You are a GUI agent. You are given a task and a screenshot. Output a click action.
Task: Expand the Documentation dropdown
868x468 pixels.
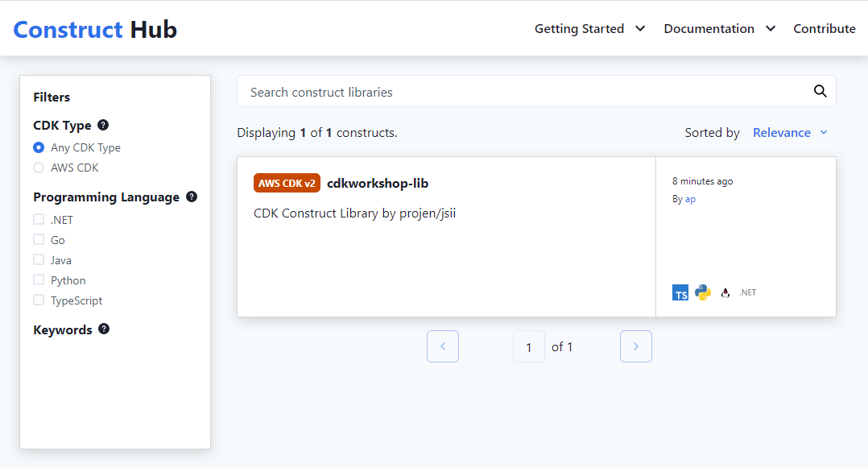click(720, 29)
